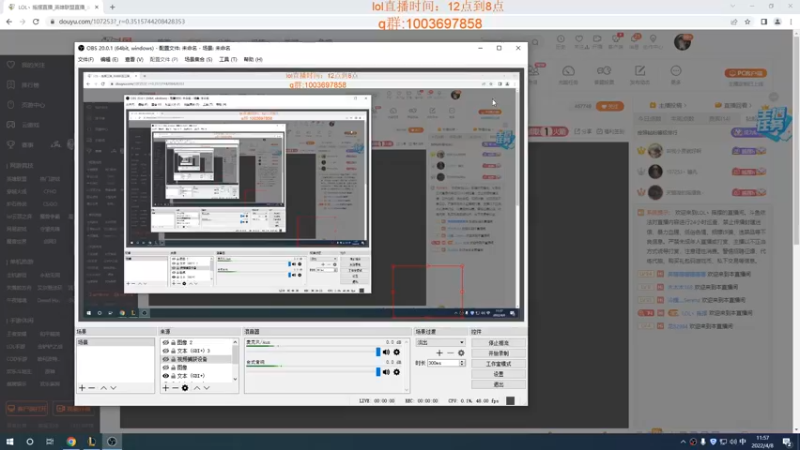The image size is (800, 450).
Task: Open the transition properties gear icon
Action: (x=461, y=353)
